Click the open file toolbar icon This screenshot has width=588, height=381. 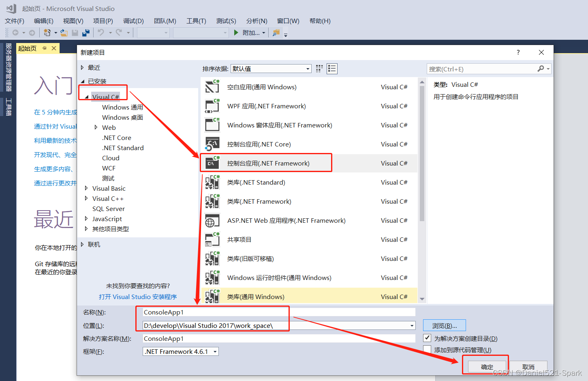64,32
